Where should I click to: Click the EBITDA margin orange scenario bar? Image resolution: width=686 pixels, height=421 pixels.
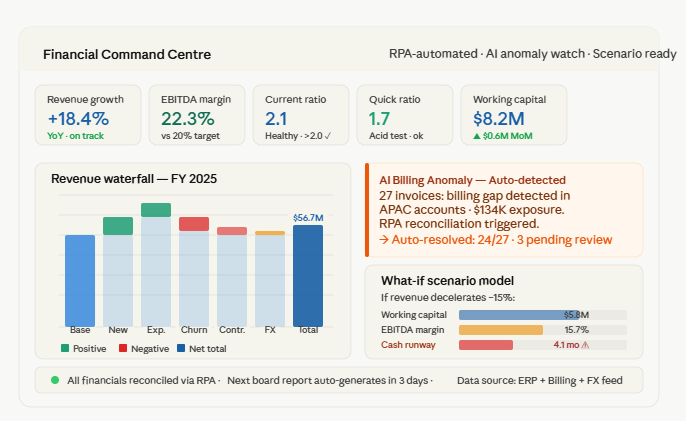(x=501, y=330)
